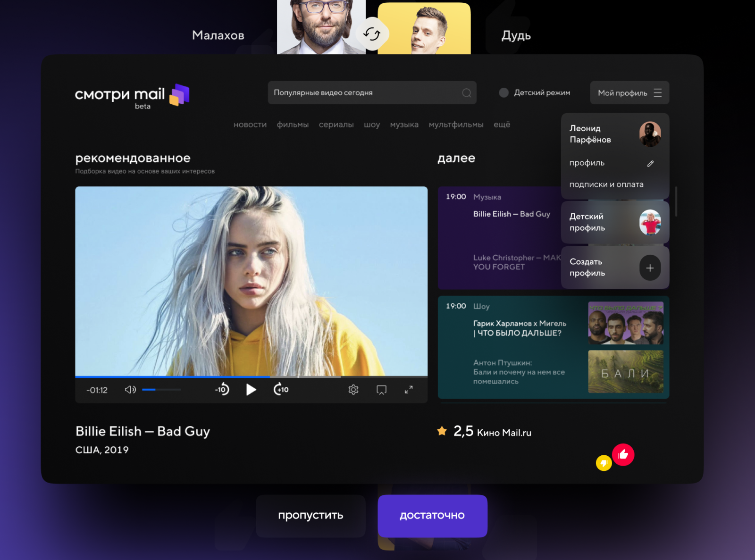Click the AirPlay cast icon in the player
This screenshot has height=560, width=755.
[x=381, y=390]
